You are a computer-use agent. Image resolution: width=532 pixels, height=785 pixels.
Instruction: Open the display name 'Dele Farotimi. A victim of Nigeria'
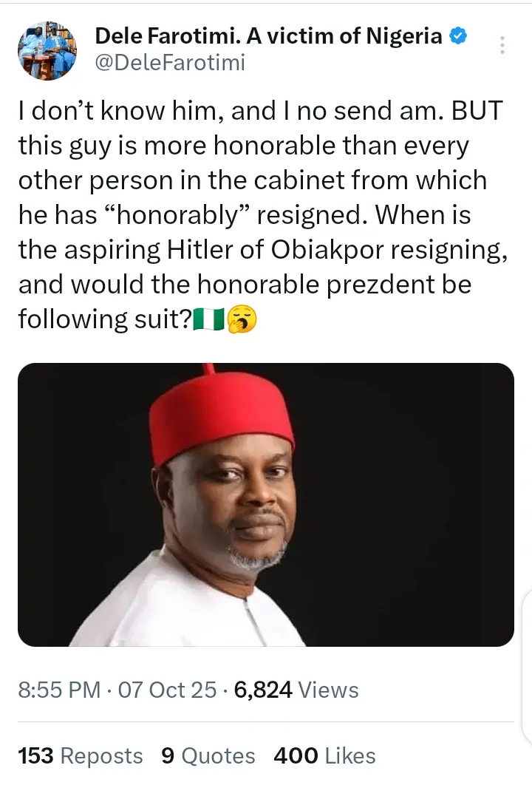269,35
